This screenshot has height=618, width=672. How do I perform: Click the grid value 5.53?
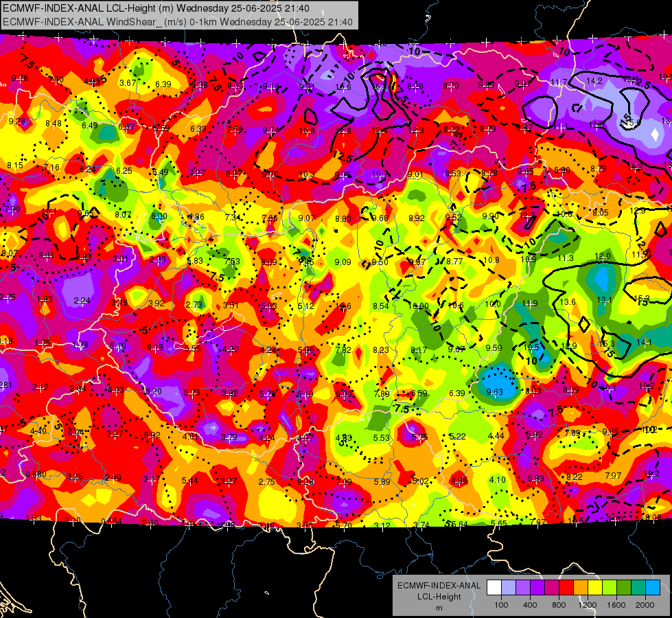point(382,437)
